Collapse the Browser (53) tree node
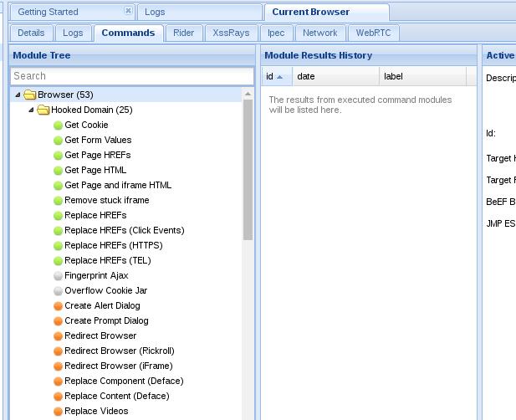This screenshot has height=420, width=516. pyautogui.click(x=18, y=95)
